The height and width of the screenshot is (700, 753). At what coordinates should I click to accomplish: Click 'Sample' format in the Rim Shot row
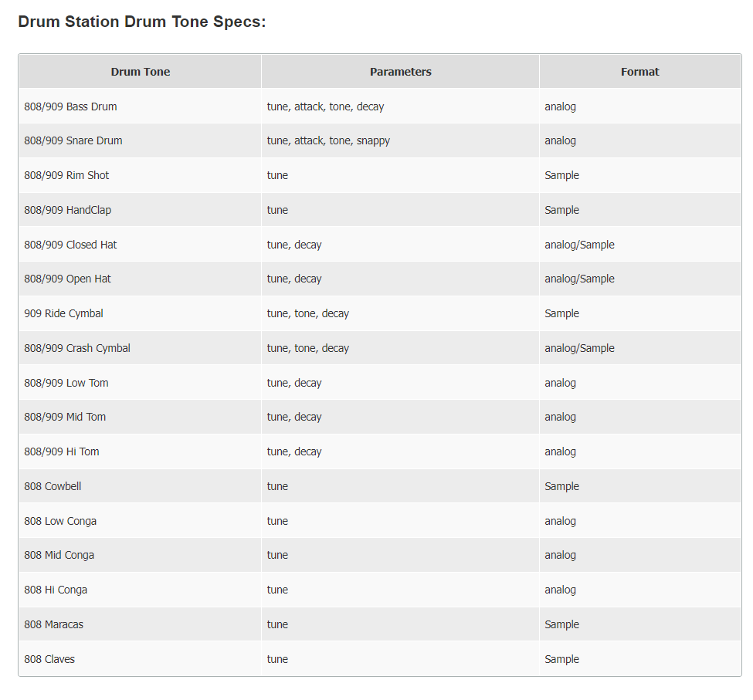(640, 175)
